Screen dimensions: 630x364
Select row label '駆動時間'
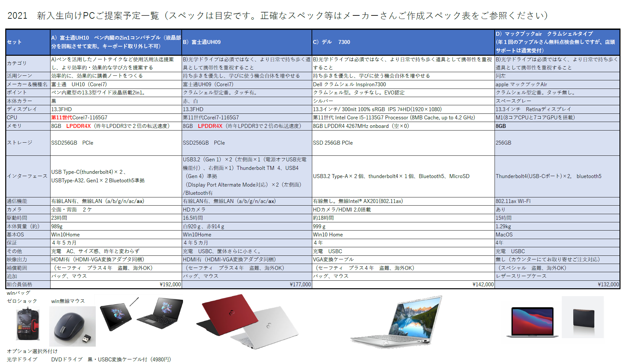click(x=28, y=218)
